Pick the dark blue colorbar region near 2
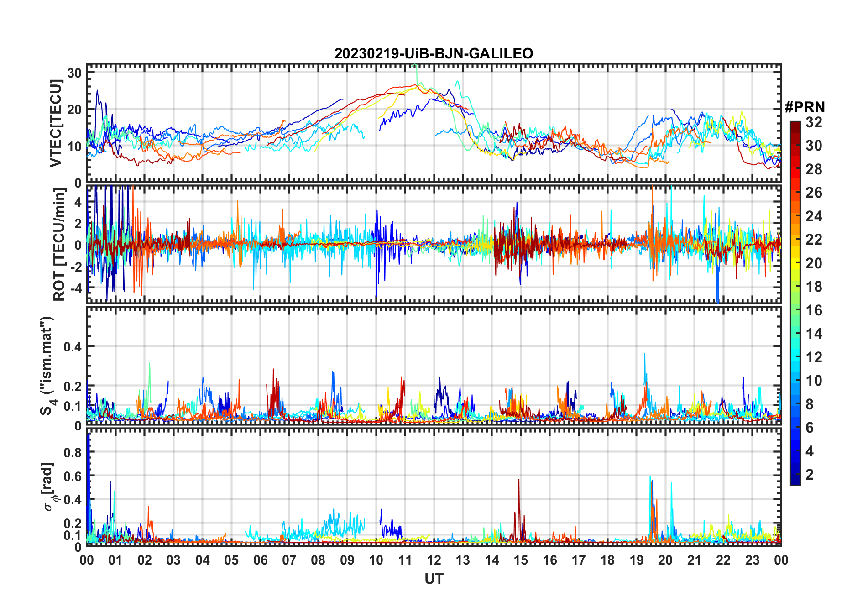Screen dimensions: 868x607 (x=795, y=475)
